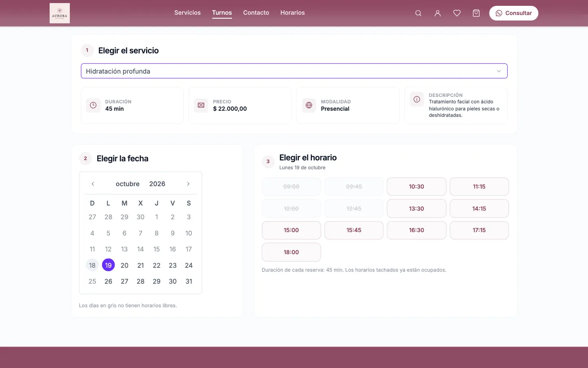Open the wishlist heart icon
Image resolution: width=588 pixels, height=368 pixels.
(457, 13)
